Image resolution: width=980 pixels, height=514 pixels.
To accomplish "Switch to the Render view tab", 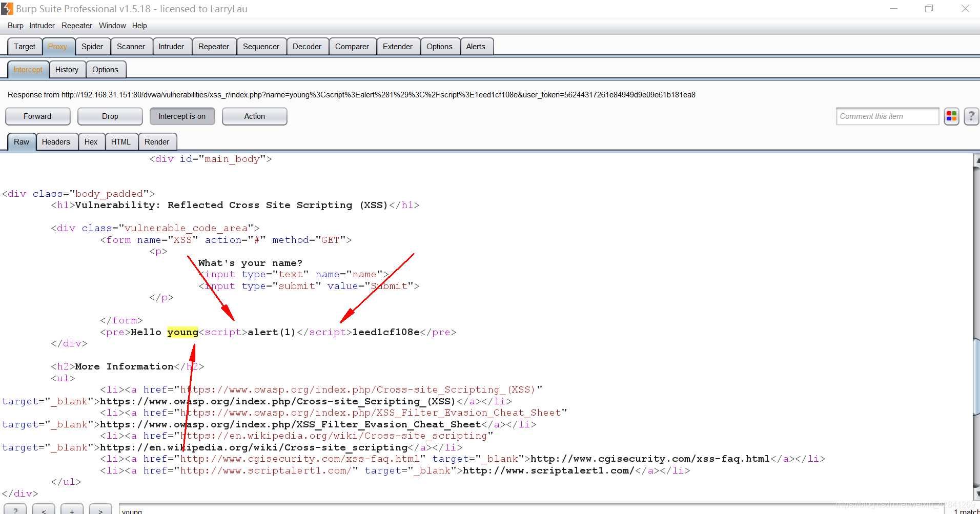I will click(157, 142).
